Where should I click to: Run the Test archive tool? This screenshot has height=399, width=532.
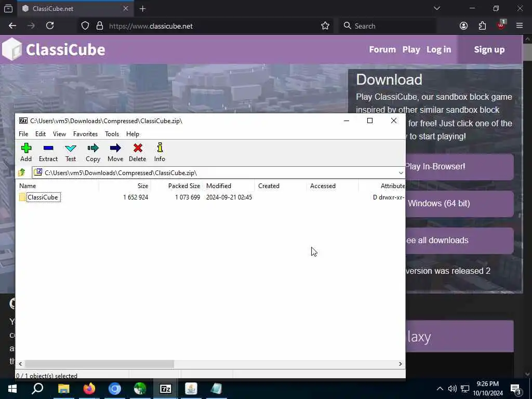(x=71, y=152)
